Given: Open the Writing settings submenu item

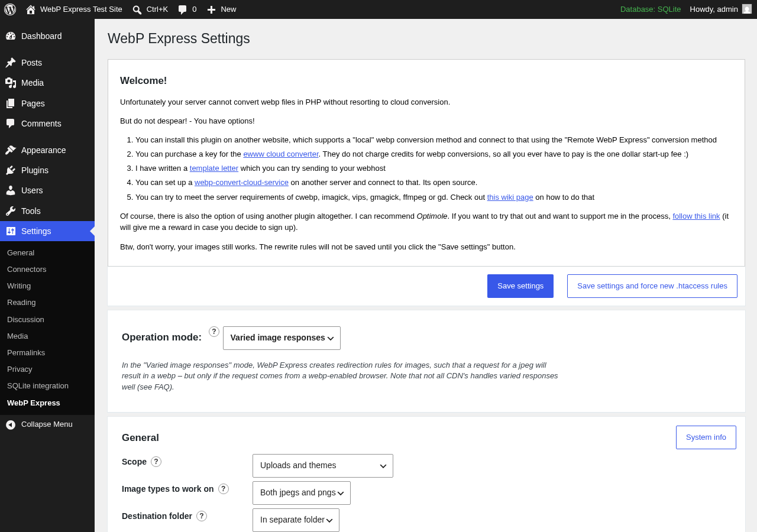Looking at the screenshot, I should pos(19,286).
